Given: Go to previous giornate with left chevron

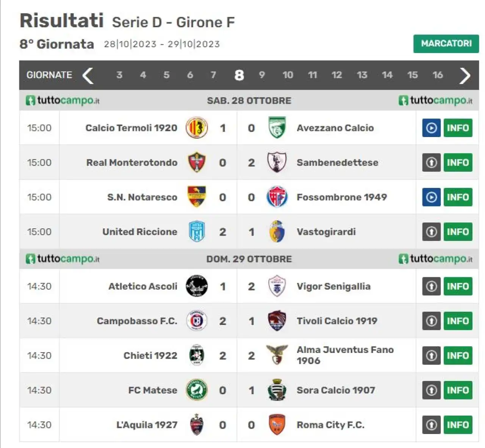Looking at the screenshot, I should tap(88, 75).
